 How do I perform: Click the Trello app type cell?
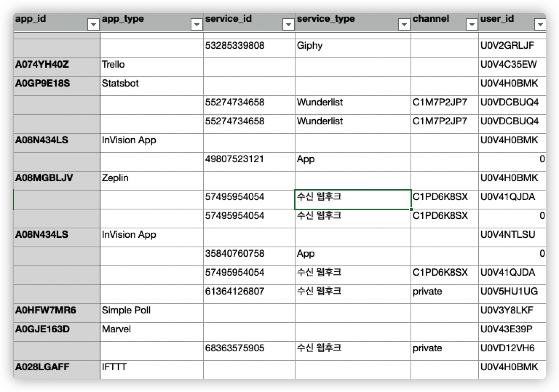(151, 67)
